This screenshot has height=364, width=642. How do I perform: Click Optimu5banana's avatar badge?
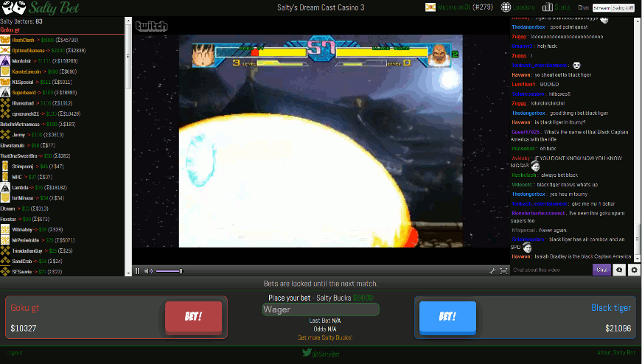point(5,50)
